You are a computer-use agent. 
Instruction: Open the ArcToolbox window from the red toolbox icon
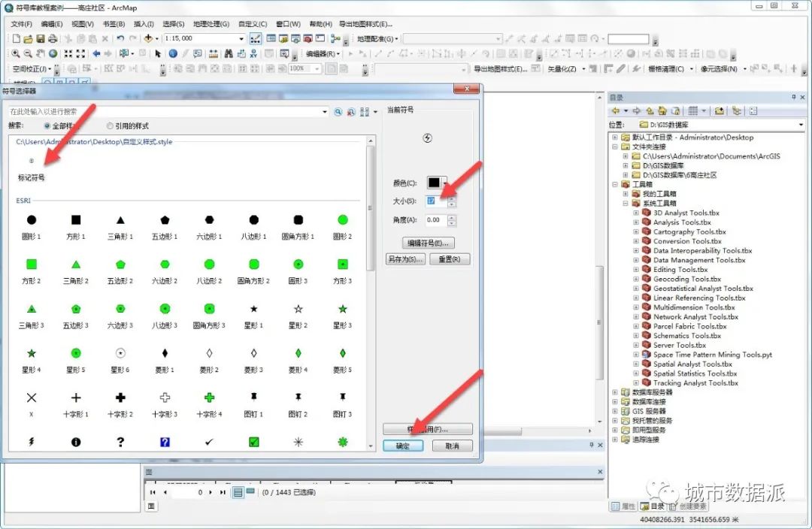click(308, 38)
